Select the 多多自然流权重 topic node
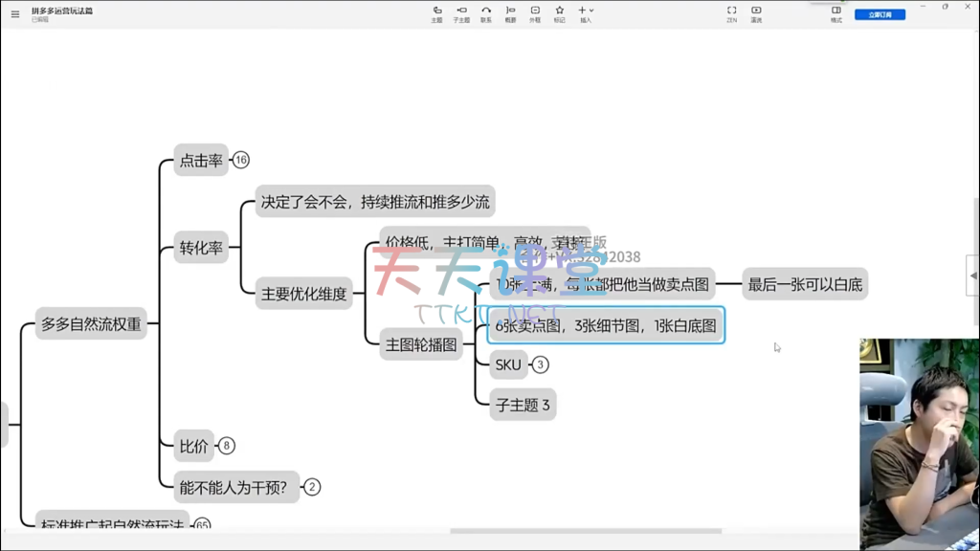This screenshot has height=551, width=980. click(91, 324)
